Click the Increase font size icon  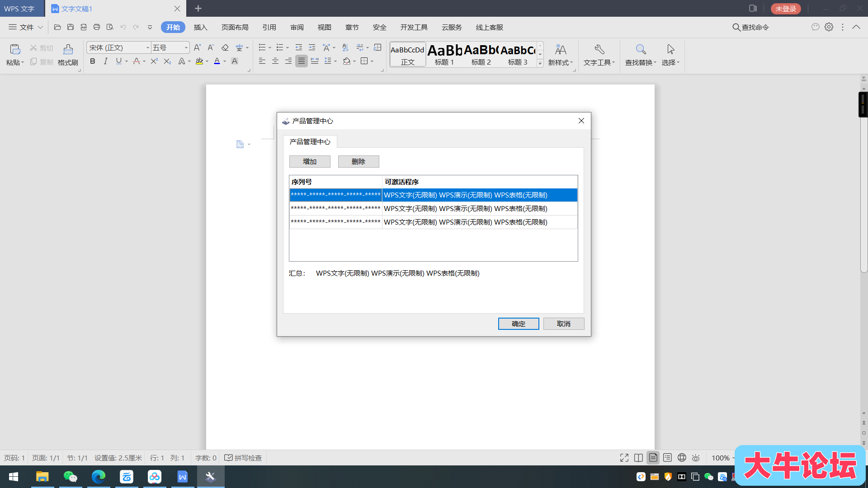(x=197, y=47)
